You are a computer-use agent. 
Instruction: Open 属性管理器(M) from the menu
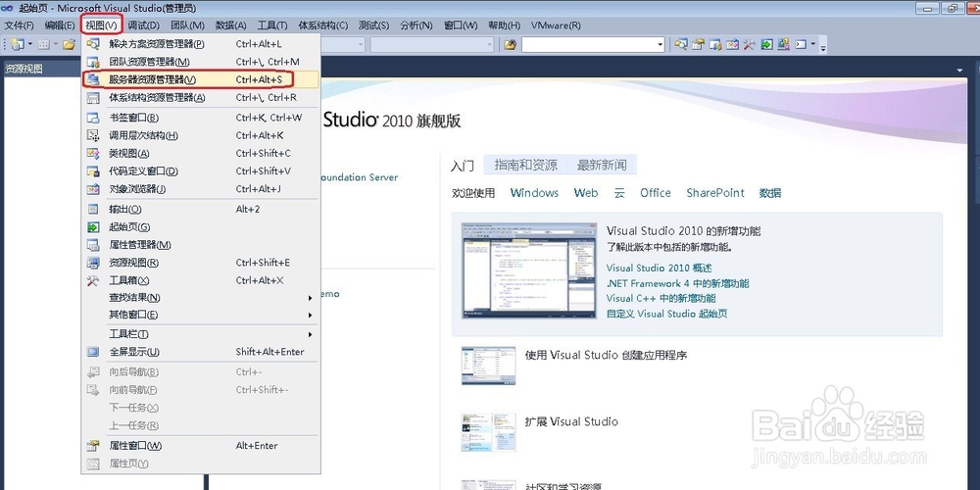[x=201, y=244]
